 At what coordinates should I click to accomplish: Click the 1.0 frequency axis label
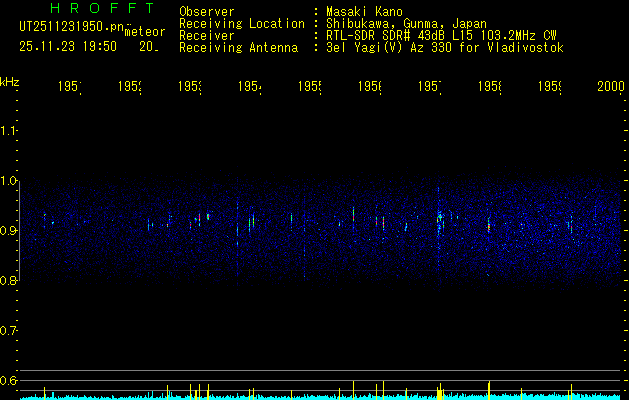(8, 181)
